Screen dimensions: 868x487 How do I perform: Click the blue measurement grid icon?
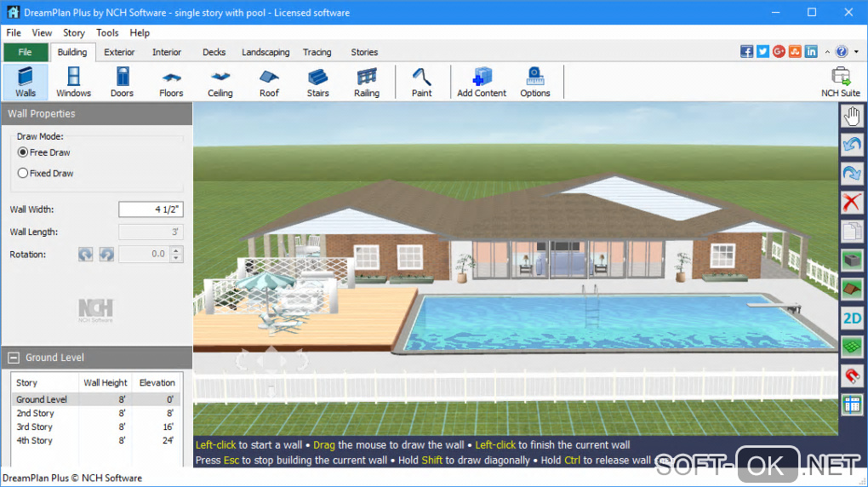click(x=852, y=404)
